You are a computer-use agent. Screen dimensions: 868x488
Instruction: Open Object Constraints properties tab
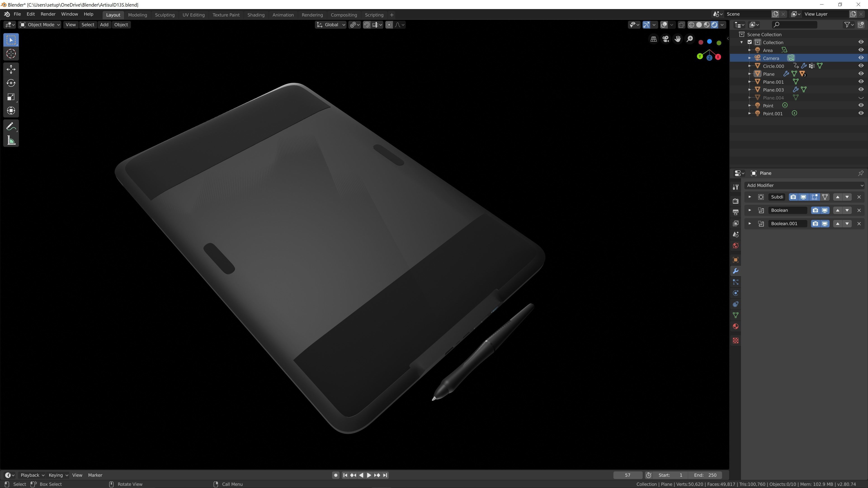736,304
